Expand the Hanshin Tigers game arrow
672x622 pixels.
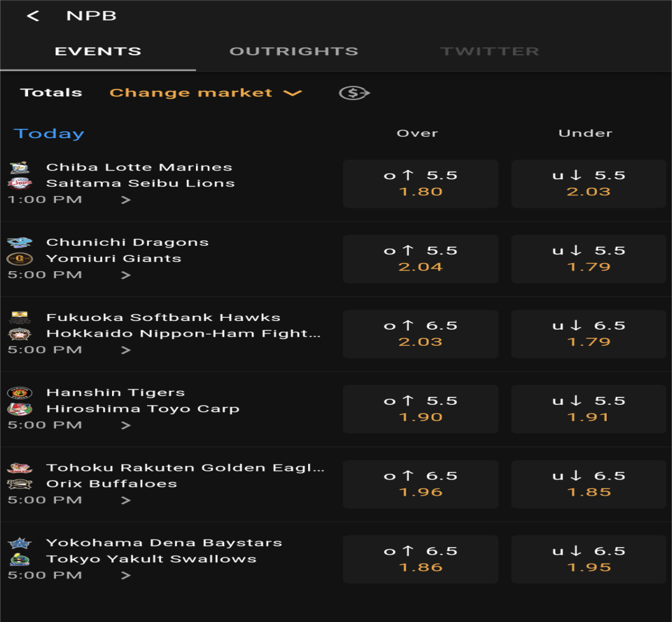(x=126, y=425)
